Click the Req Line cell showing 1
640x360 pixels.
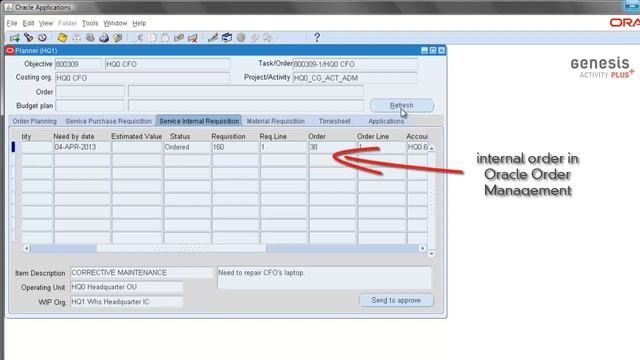[x=283, y=147]
